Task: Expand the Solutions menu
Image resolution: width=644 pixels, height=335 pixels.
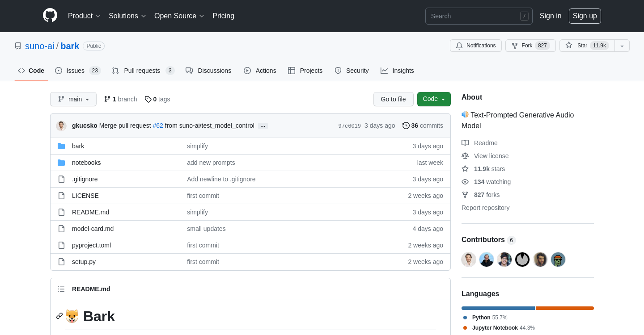Action: point(127,16)
